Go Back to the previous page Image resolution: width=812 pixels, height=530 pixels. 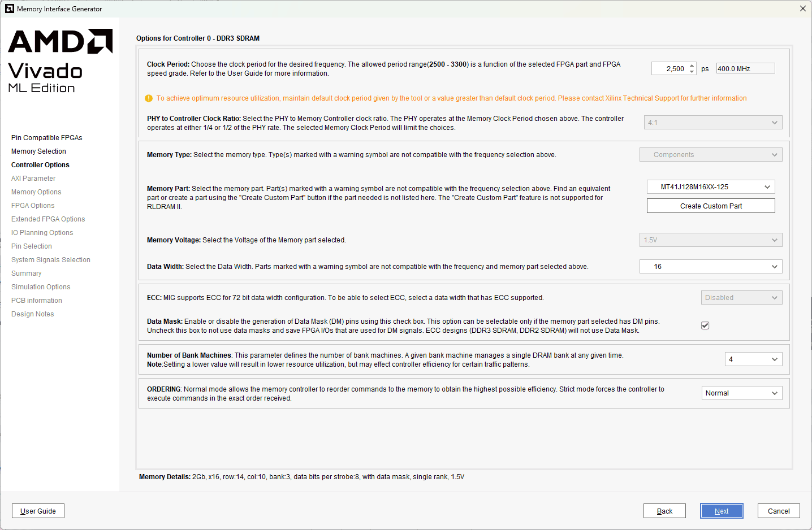pos(664,511)
